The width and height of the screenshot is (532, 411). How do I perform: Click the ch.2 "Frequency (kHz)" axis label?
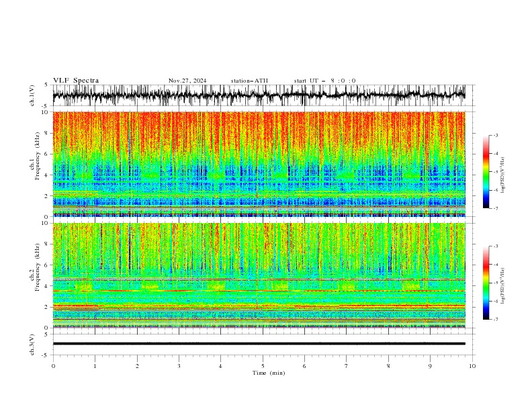click(38, 267)
